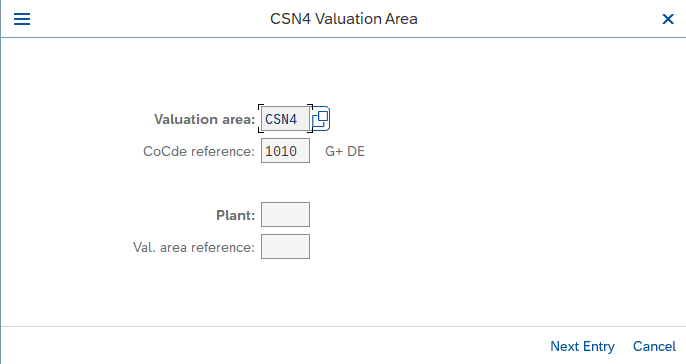Click blank form area below Val. area reference

285,291
